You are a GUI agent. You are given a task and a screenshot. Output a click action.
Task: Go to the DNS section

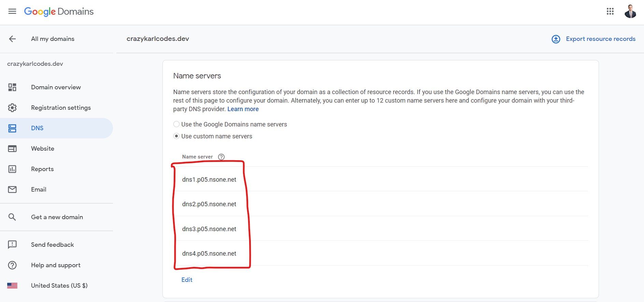pyautogui.click(x=37, y=128)
